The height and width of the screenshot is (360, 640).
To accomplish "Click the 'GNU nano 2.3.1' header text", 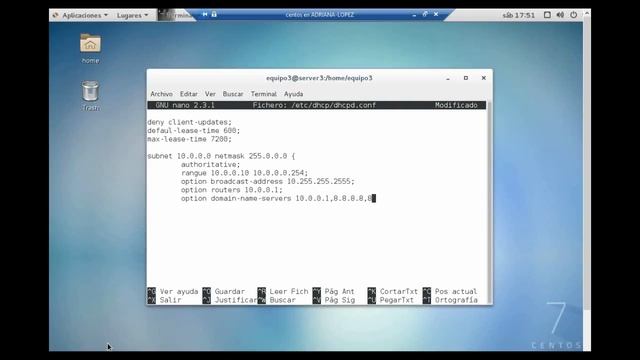I will pos(185,105).
